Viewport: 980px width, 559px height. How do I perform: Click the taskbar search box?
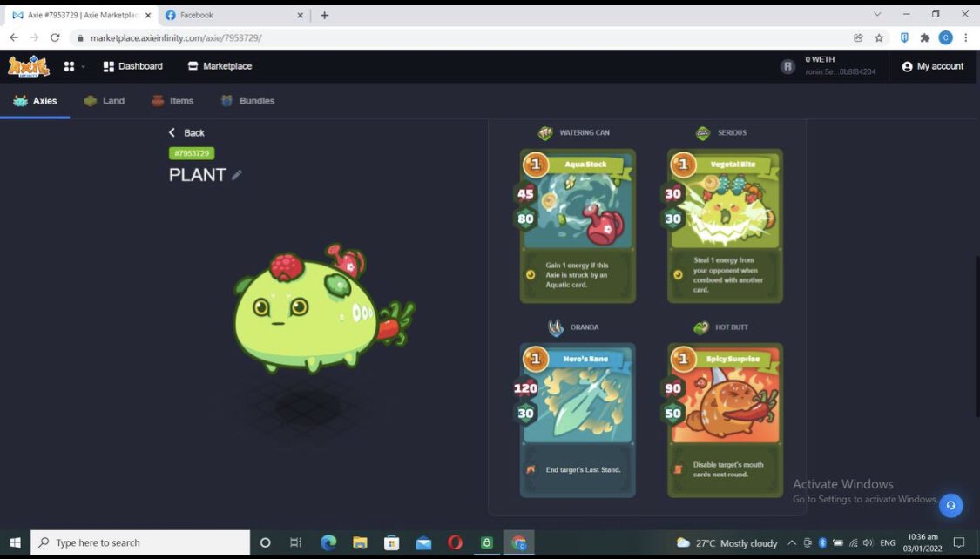[x=140, y=542]
